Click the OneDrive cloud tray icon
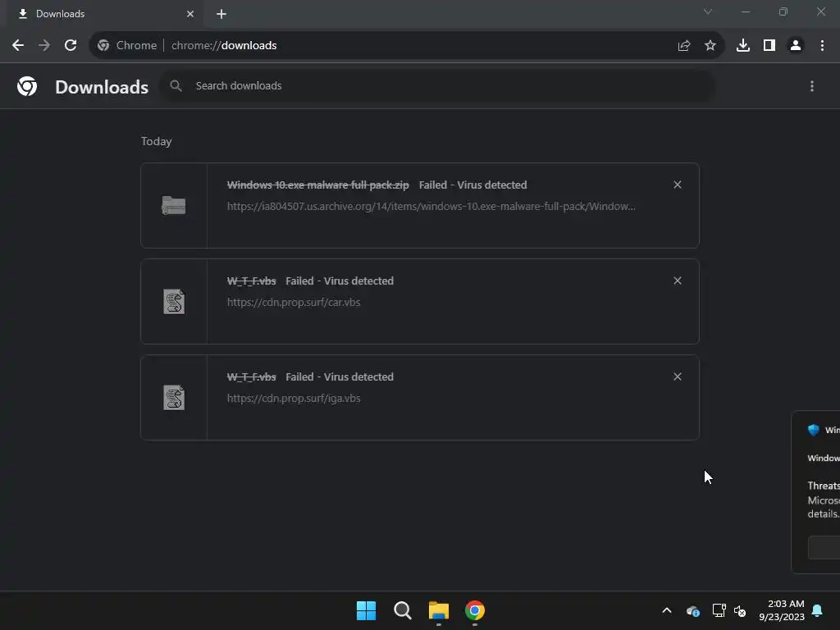The height and width of the screenshot is (630, 840). click(x=692, y=610)
